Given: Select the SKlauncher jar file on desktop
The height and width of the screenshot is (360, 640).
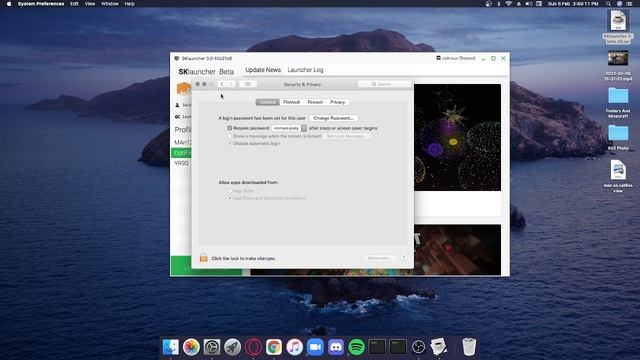Looking at the screenshot, I should (618, 27).
